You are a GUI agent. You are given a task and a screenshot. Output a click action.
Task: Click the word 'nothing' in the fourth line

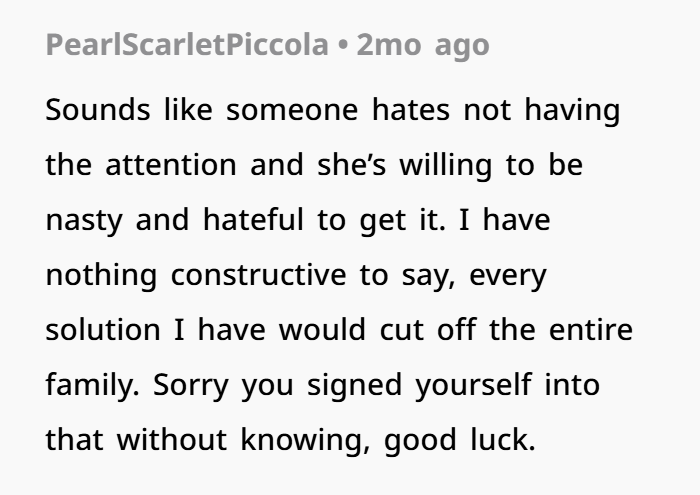[x=101, y=275]
